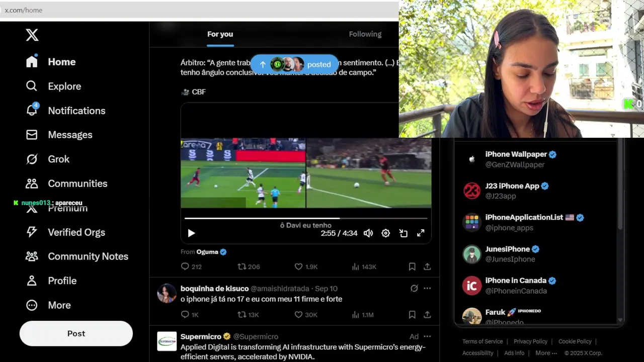Share the boquinha de kisuco post
Viewport: 644px width, 362px height.
427,315
